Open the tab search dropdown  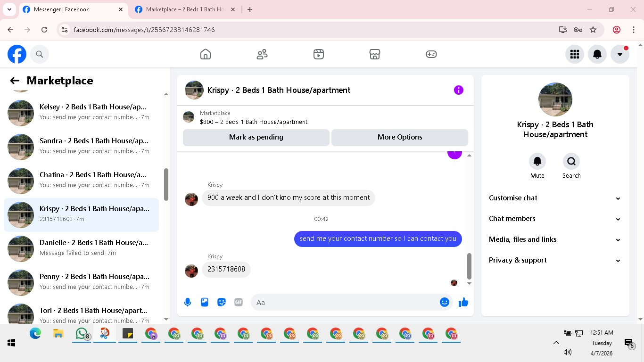pyautogui.click(x=9, y=9)
